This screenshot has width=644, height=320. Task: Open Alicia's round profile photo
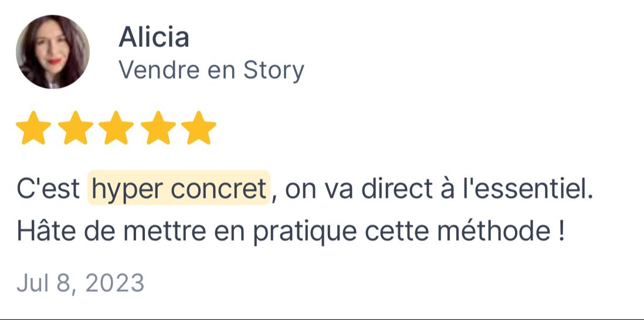[x=53, y=52]
